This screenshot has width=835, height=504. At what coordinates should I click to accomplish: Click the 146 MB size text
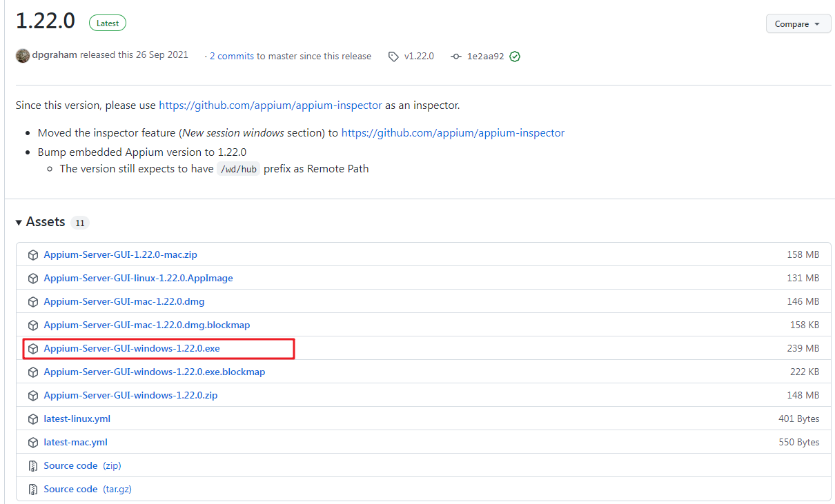pos(803,301)
